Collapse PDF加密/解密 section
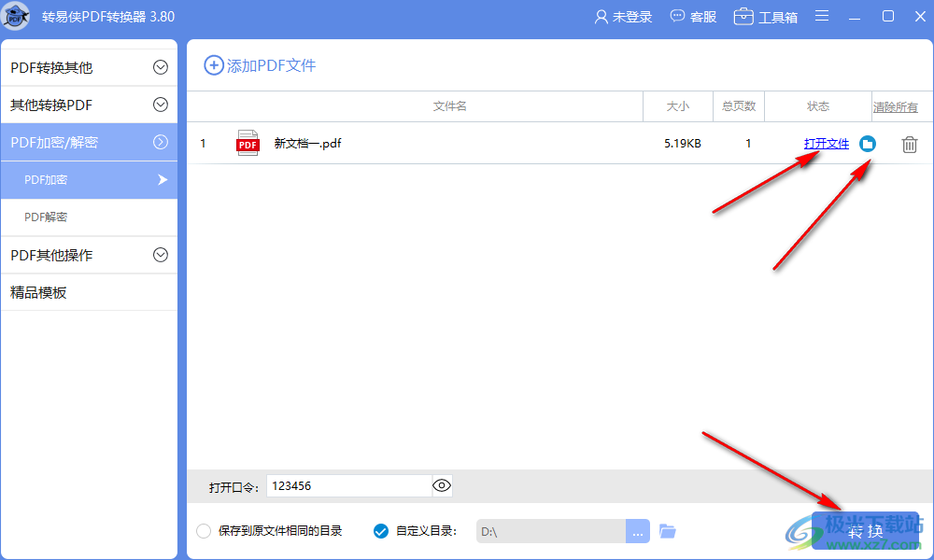This screenshot has height=560, width=934. tap(90, 142)
